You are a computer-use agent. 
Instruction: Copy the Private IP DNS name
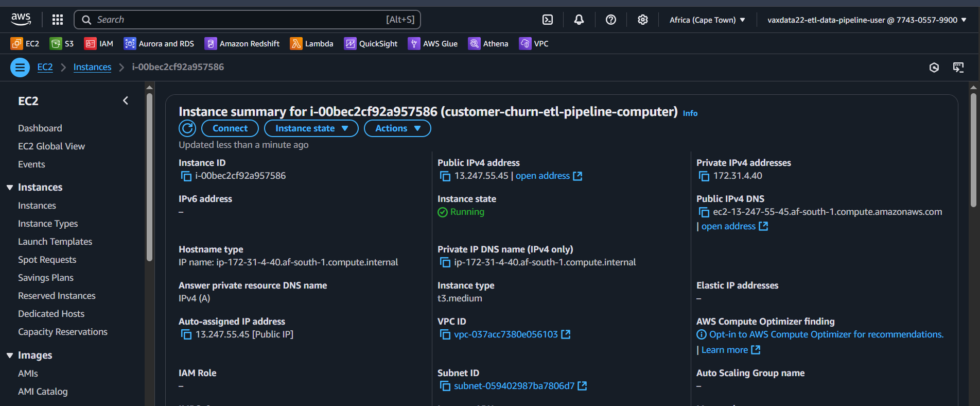[x=445, y=263]
